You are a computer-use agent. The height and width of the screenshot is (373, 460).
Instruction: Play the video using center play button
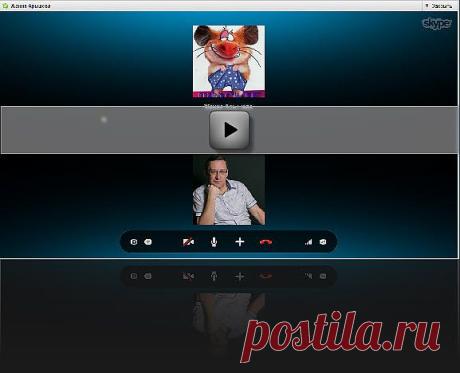click(229, 130)
